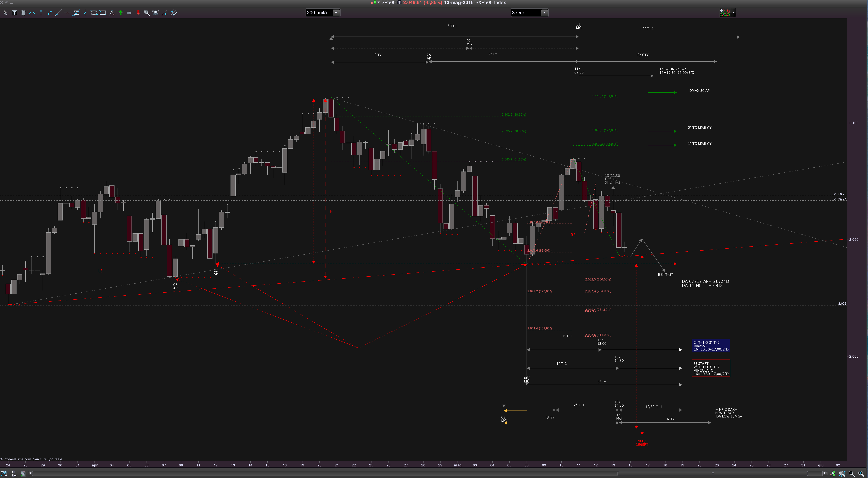The image size is (868, 478).
Task: Click the 12 AP date marker
Action: point(216,272)
